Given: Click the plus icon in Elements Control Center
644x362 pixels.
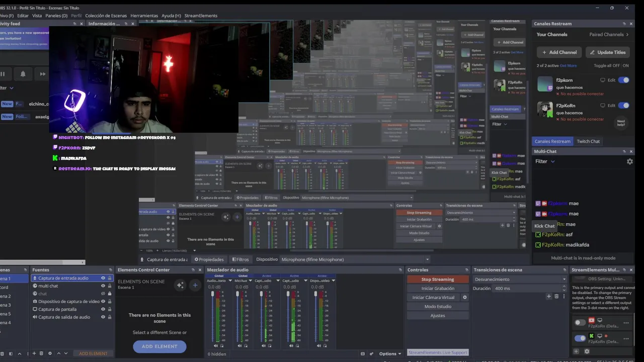Looking at the screenshot, I should 195,285.
